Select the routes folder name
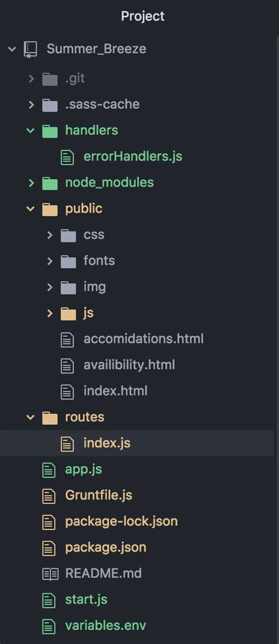The width and height of the screenshot is (279, 644). [x=85, y=417]
